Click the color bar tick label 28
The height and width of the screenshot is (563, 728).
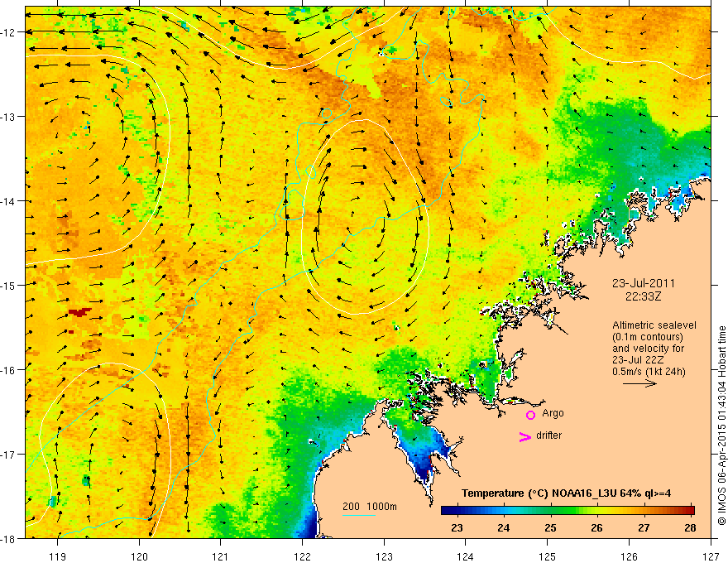(x=690, y=528)
